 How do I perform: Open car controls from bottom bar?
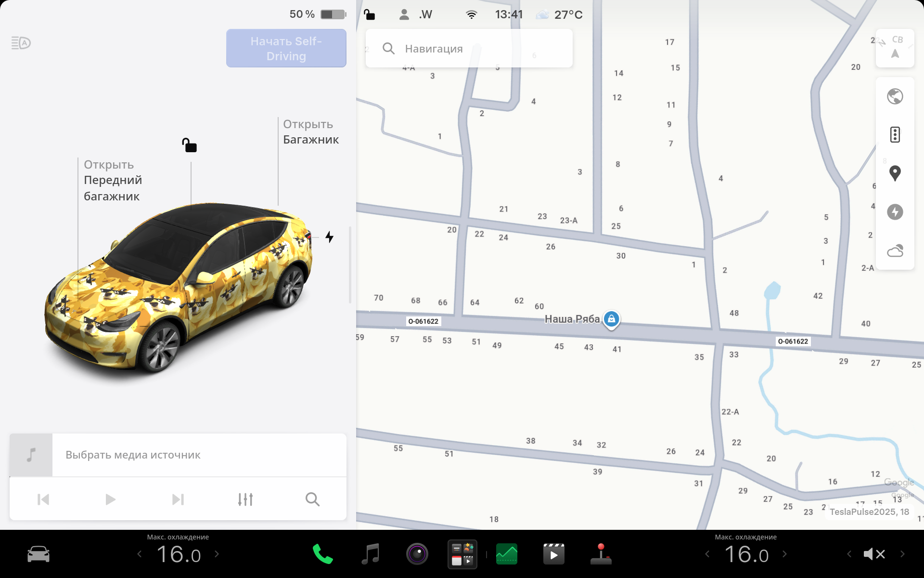pos(38,554)
